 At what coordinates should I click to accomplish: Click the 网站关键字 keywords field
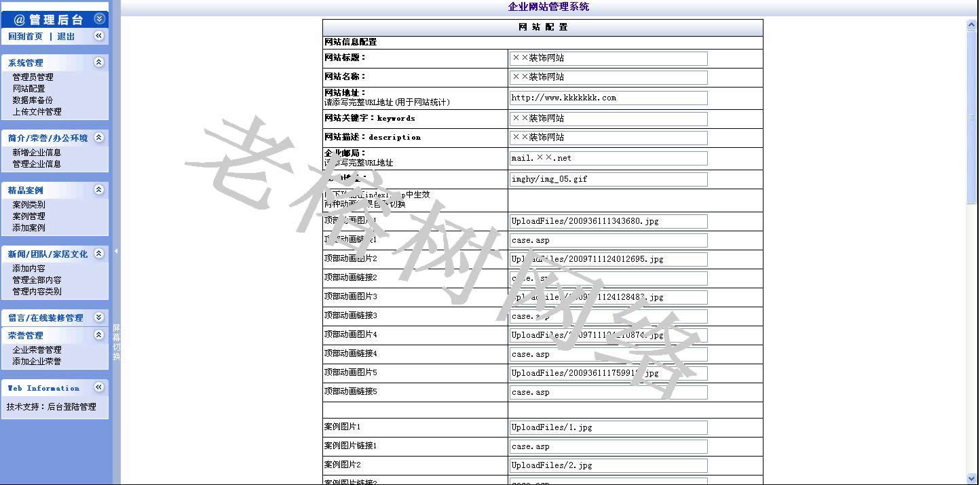[608, 119]
